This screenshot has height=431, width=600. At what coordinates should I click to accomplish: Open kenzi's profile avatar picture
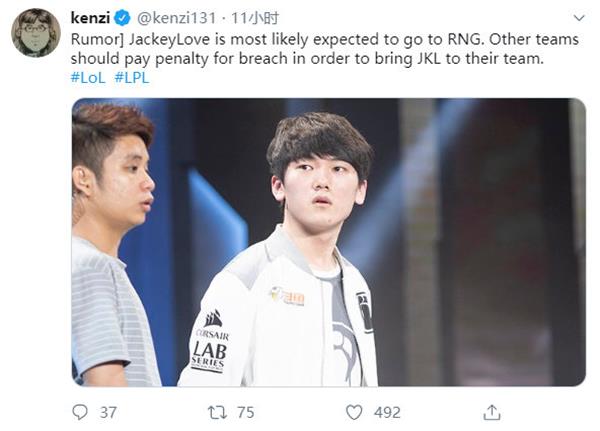(36, 33)
